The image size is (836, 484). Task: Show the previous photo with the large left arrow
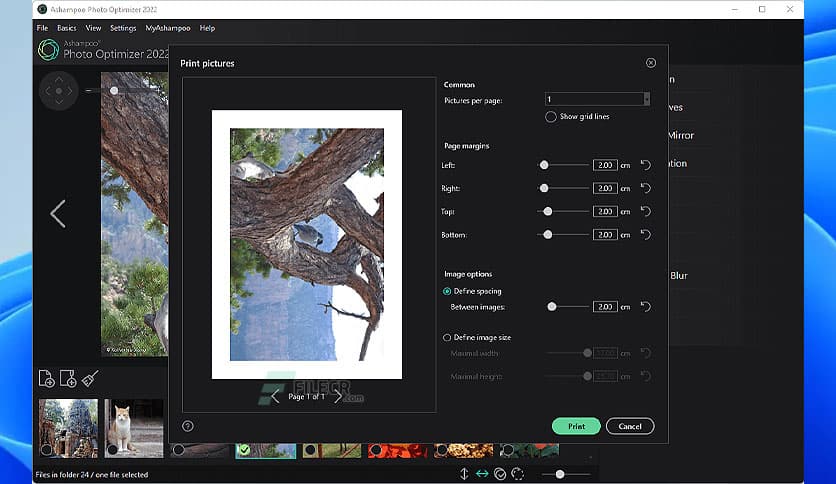tap(58, 214)
